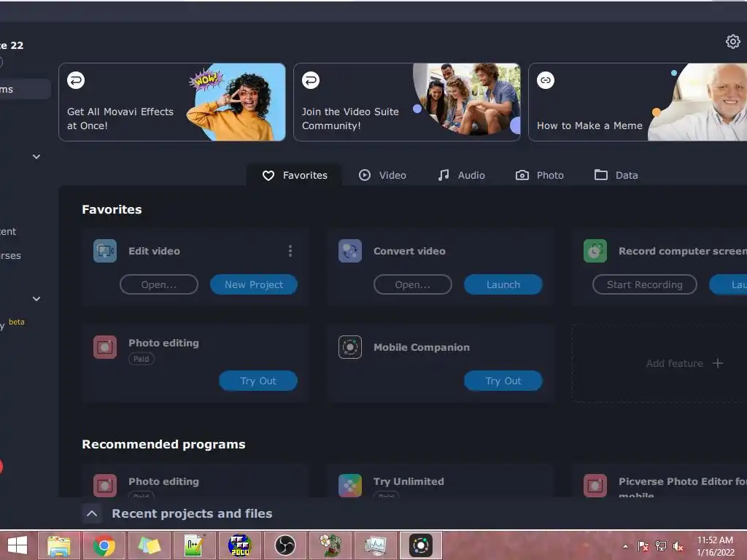The height and width of the screenshot is (560, 747).
Task: Switch to the Video tab
Action: pyautogui.click(x=382, y=175)
